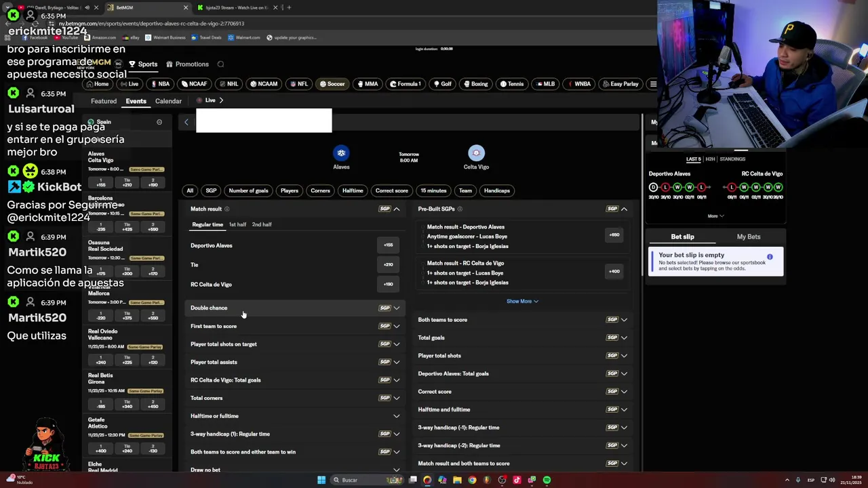Expand Halftime and fulltime chevron
The height and width of the screenshot is (488, 868).
click(624, 409)
